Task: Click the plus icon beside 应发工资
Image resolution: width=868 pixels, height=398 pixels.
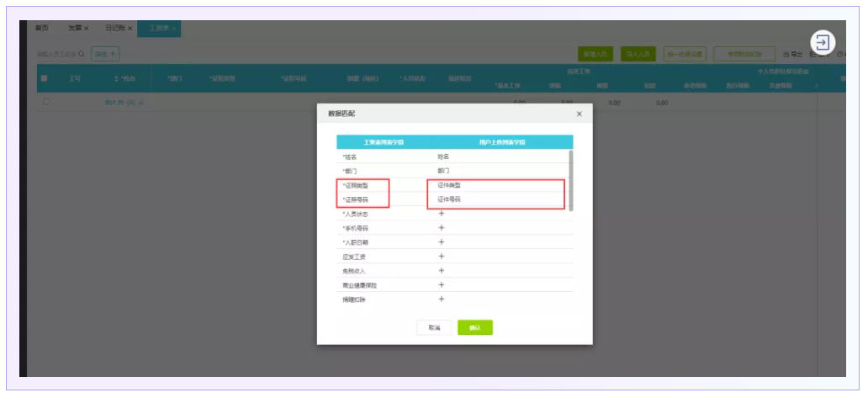Action: [441, 257]
